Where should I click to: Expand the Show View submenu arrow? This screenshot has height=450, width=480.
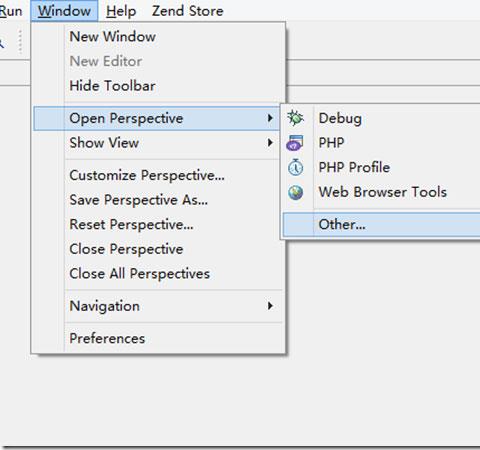pyautogui.click(x=270, y=143)
